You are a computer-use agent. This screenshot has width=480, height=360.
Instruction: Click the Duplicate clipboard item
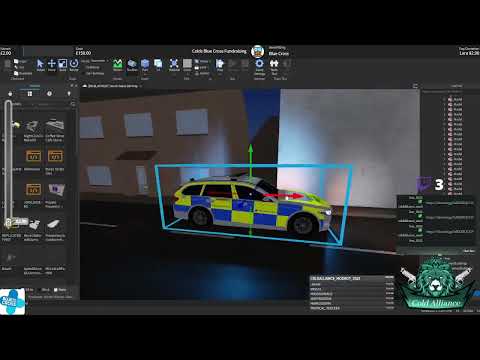tap(23, 73)
